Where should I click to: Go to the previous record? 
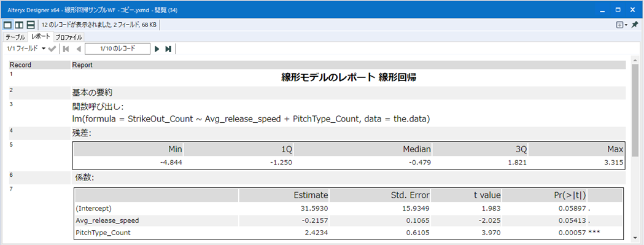click(x=79, y=49)
